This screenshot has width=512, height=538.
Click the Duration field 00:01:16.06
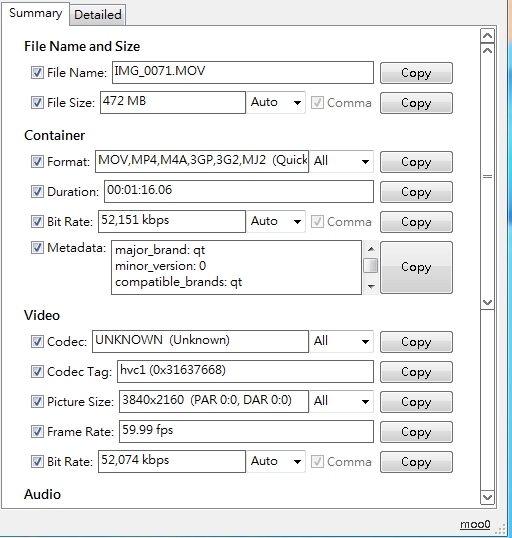(239, 191)
